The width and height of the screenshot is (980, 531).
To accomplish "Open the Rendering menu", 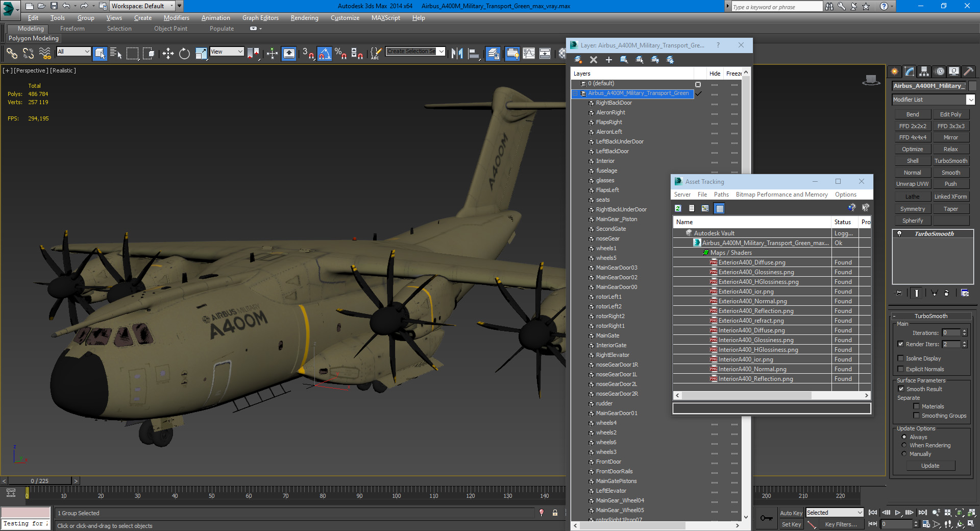I will pyautogui.click(x=305, y=18).
